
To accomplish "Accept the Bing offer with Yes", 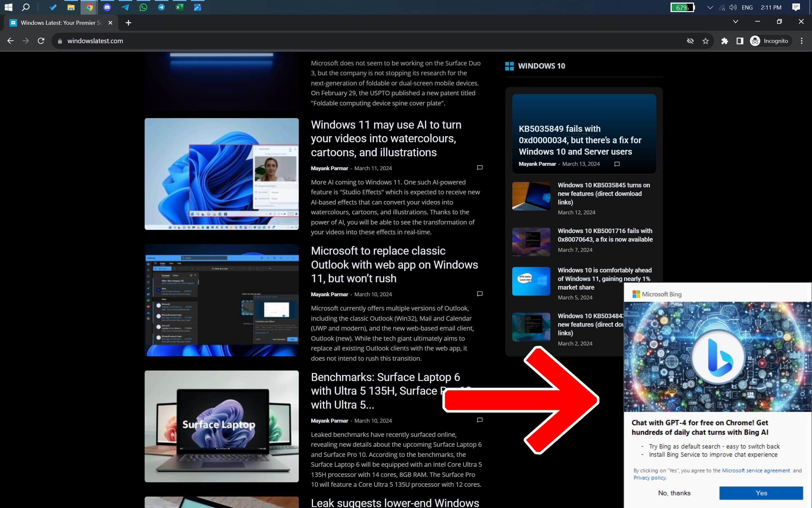I will (761, 493).
